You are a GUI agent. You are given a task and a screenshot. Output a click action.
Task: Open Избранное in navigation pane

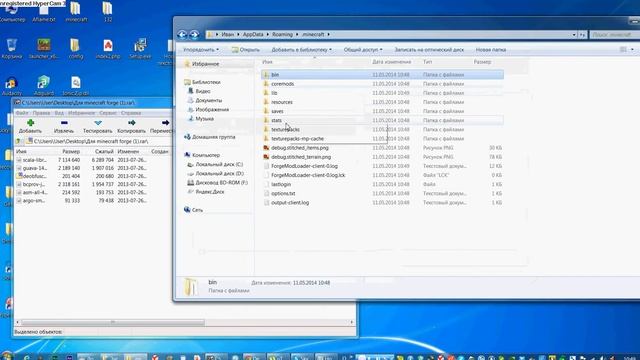click(205, 64)
